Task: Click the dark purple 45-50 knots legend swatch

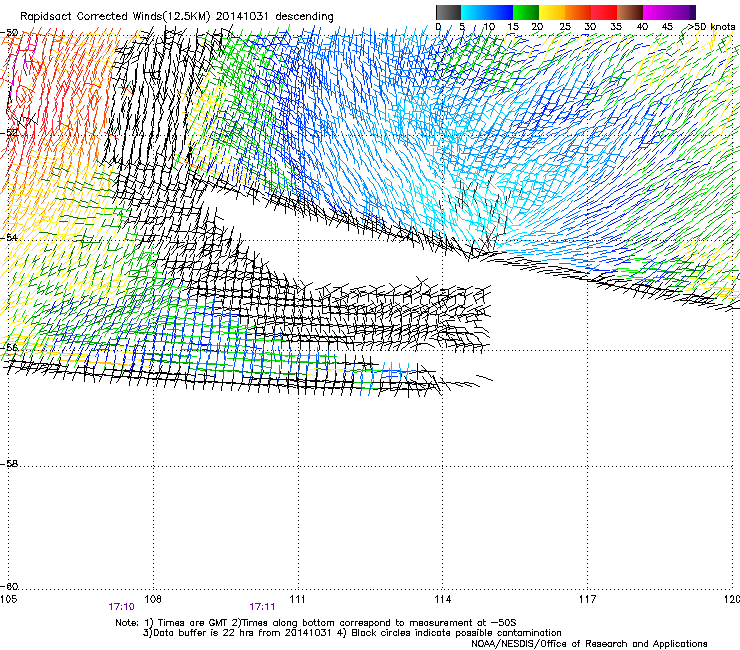Action: [682, 12]
